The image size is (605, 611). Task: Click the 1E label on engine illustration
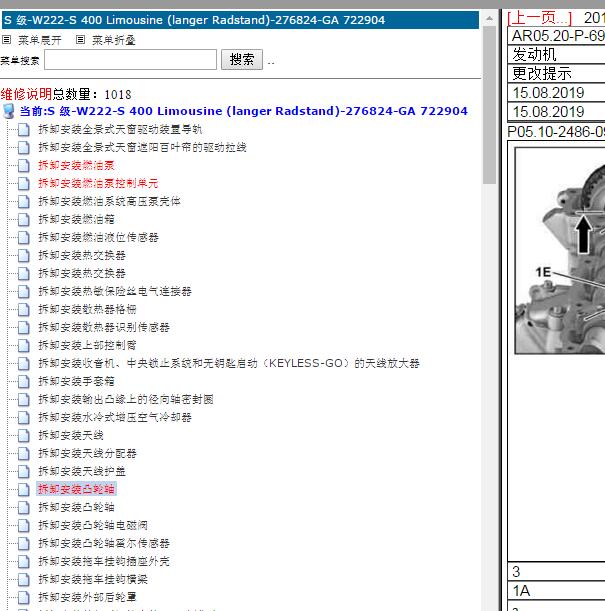[x=543, y=272]
